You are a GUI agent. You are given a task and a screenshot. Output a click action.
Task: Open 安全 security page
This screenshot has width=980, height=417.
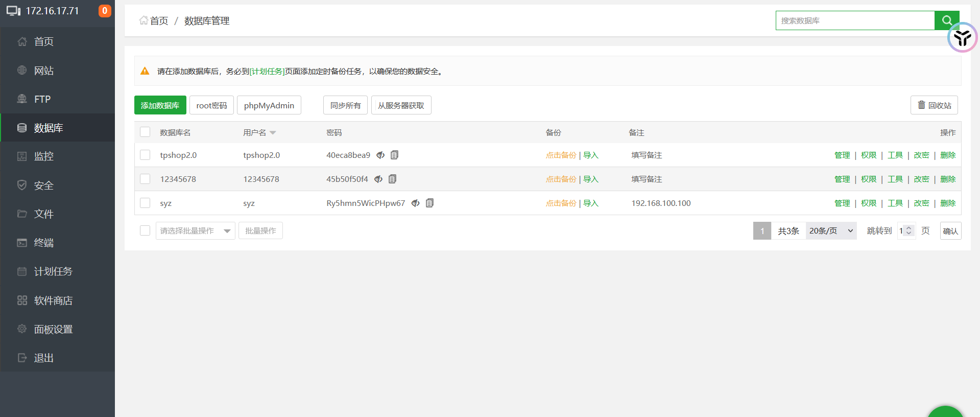57,186
